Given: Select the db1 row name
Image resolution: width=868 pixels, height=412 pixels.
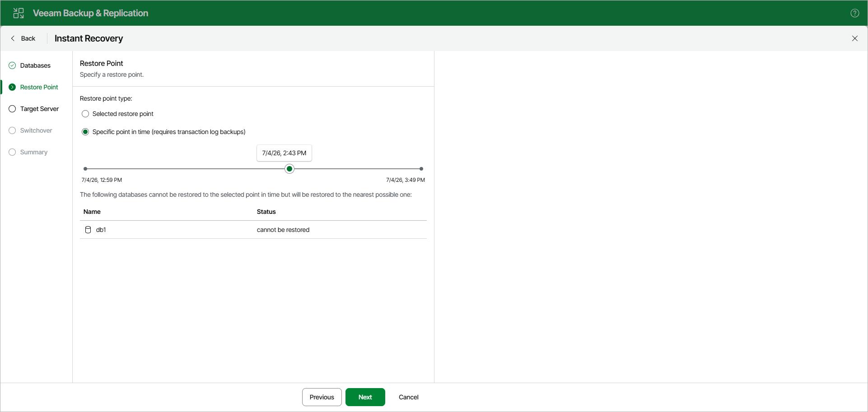Looking at the screenshot, I should click(x=101, y=230).
